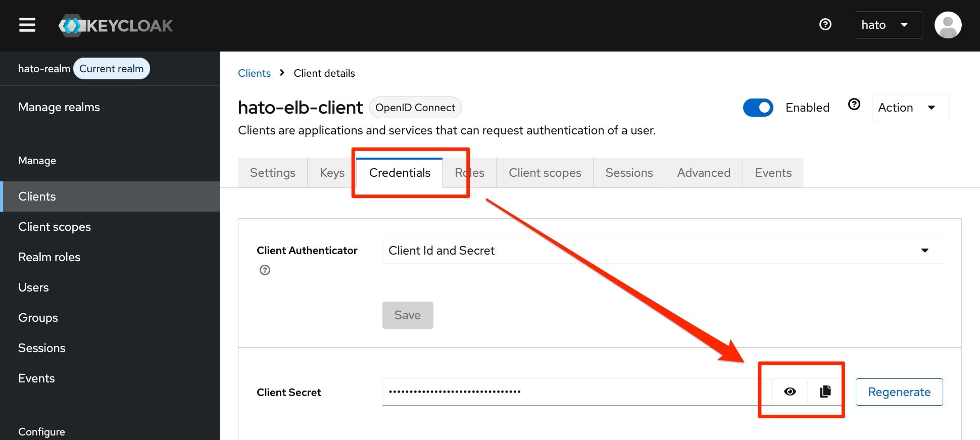980x440 pixels.
Task: Open the hamburger navigation menu
Action: pyautogui.click(x=27, y=25)
